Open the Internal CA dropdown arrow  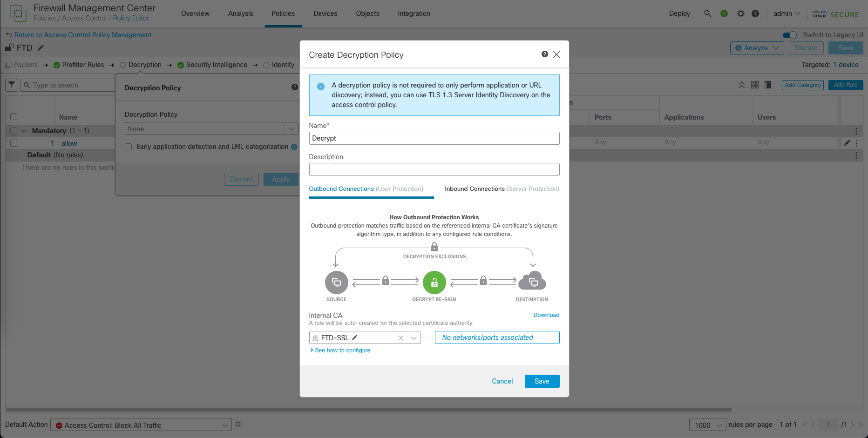414,338
